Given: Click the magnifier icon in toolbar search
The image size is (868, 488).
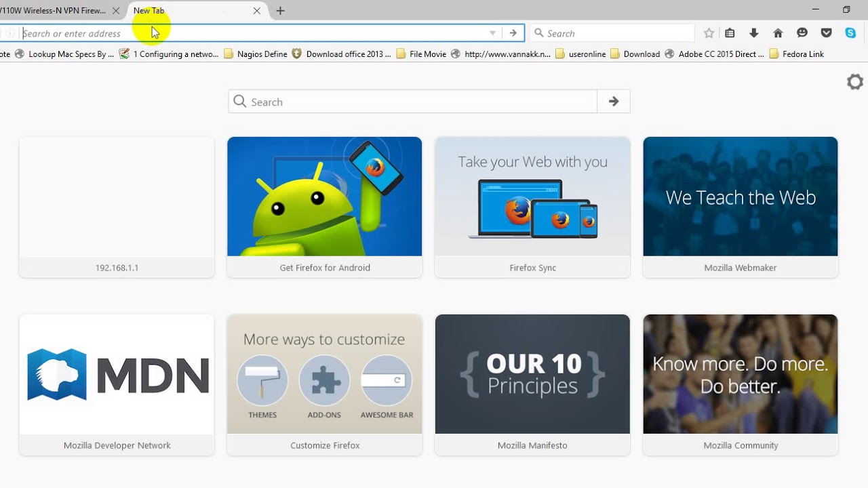Looking at the screenshot, I should 539,33.
